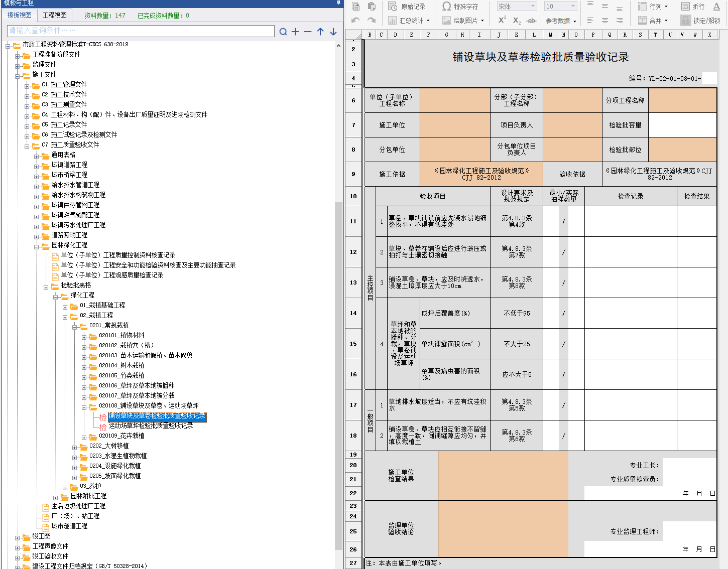Click the minus collapse-all icon
Image resolution: width=728 pixels, height=569 pixels.
pyautogui.click(x=308, y=32)
